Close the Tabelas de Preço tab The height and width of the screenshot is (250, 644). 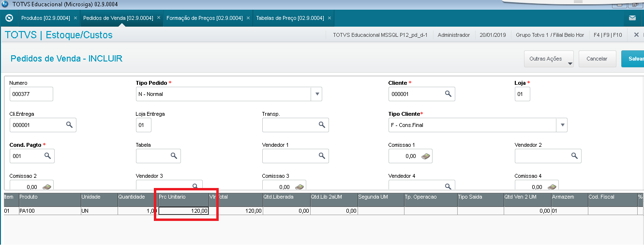tap(329, 18)
